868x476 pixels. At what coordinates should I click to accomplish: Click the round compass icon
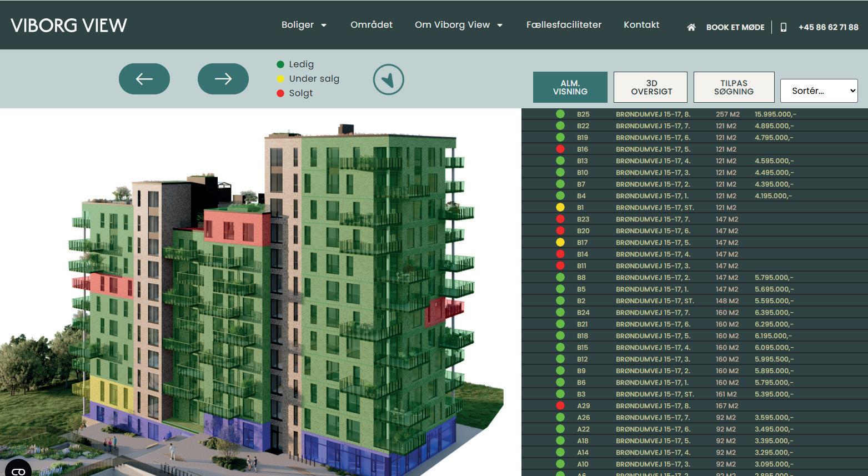tap(389, 79)
